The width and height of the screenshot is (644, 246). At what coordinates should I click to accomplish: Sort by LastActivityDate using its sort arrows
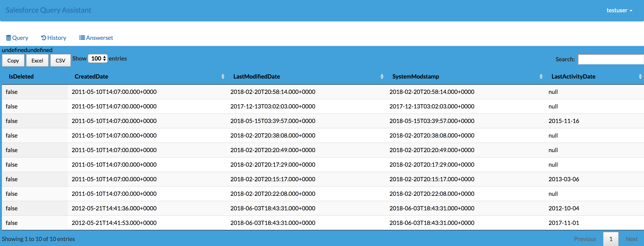click(640, 76)
